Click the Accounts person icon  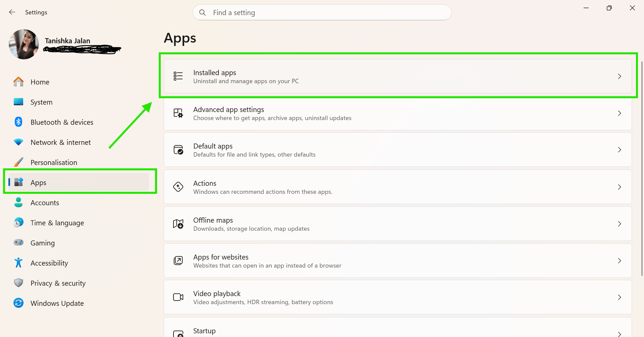pos(18,202)
